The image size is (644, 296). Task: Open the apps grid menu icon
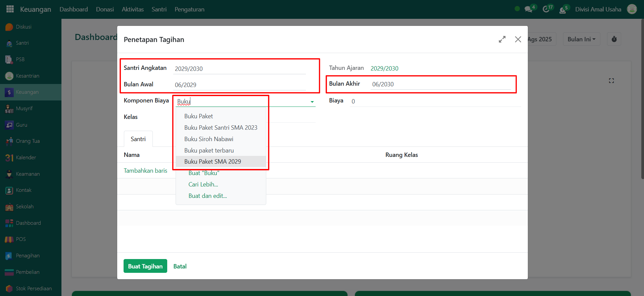pos(10,9)
